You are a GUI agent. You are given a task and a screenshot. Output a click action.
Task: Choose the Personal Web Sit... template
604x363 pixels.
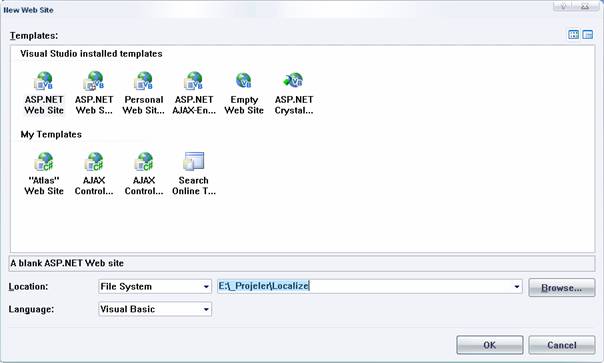click(x=144, y=93)
